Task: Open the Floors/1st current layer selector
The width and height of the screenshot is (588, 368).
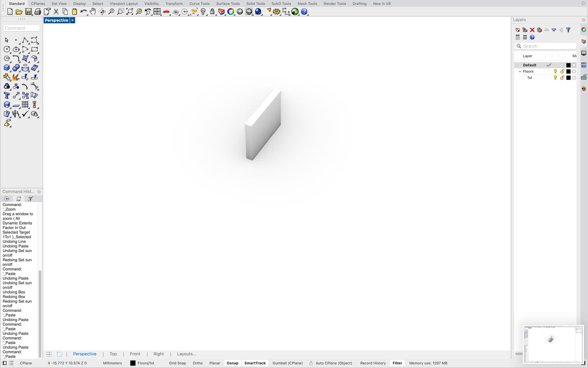Action: [142, 363]
